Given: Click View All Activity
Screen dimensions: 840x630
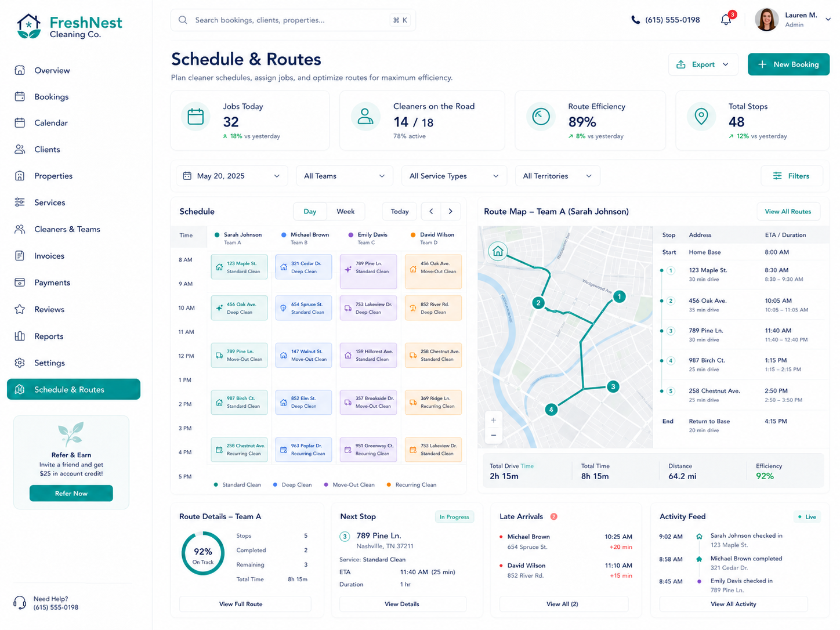Looking at the screenshot, I should pyautogui.click(x=733, y=604).
